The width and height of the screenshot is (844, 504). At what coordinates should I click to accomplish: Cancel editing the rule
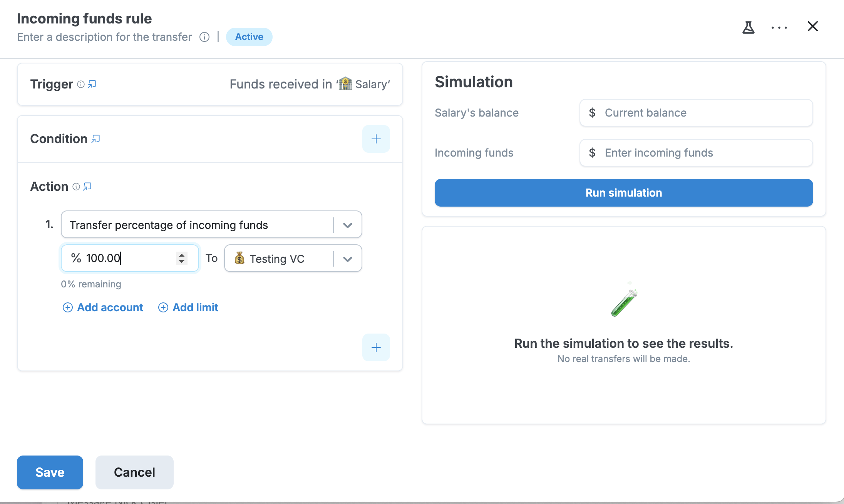(x=134, y=472)
